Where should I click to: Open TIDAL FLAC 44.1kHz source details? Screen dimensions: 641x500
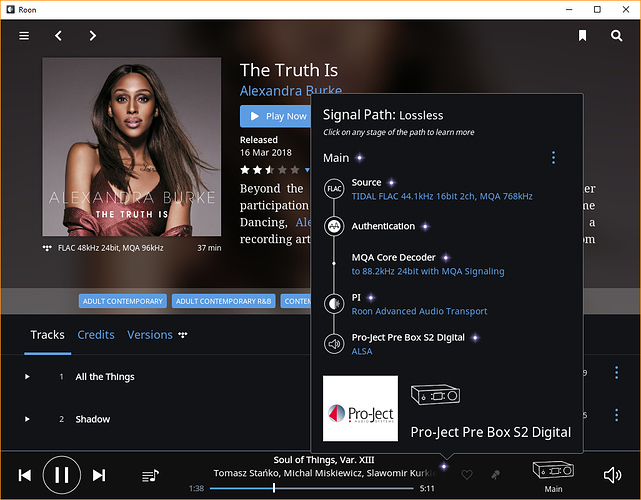[x=442, y=197]
